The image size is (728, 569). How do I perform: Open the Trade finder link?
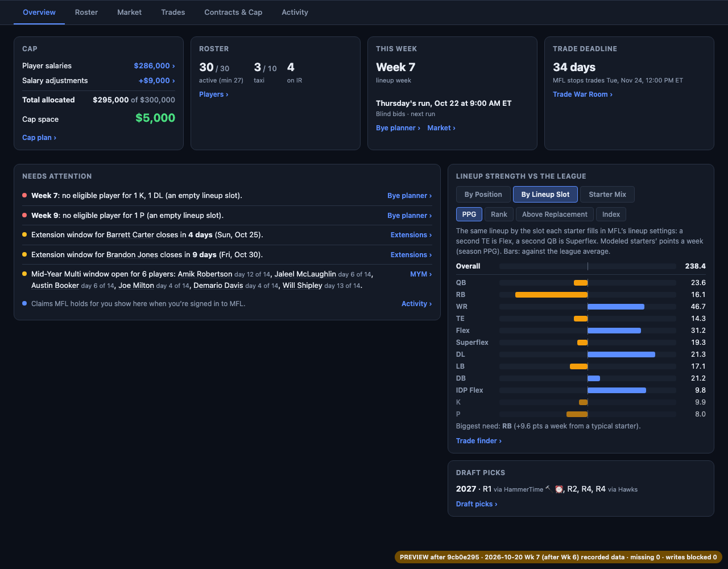479,441
